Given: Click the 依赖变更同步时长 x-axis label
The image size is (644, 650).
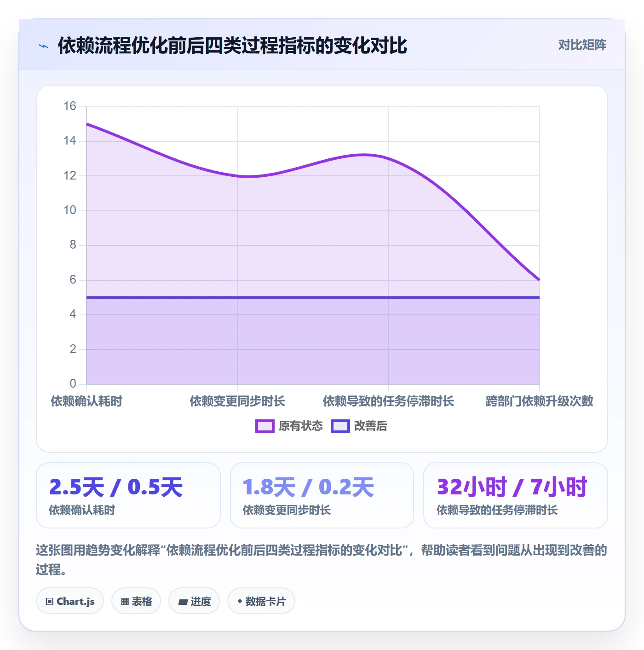Looking at the screenshot, I should [x=237, y=401].
